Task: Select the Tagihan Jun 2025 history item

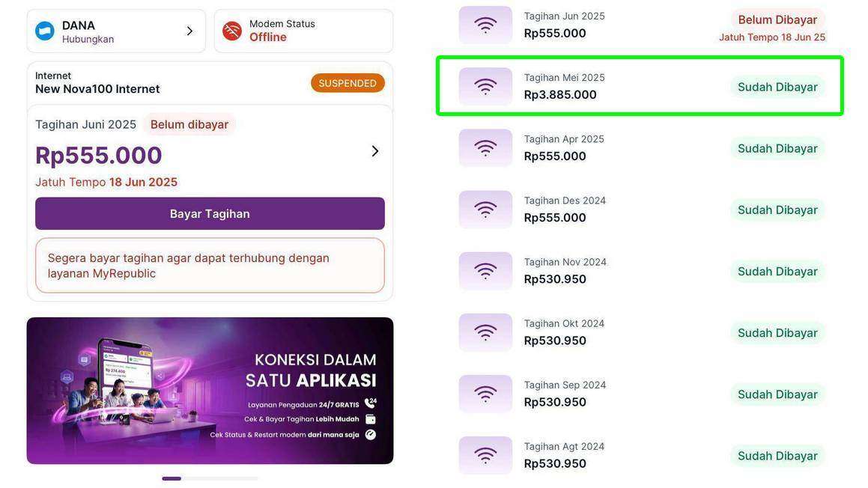Action: (x=640, y=24)
